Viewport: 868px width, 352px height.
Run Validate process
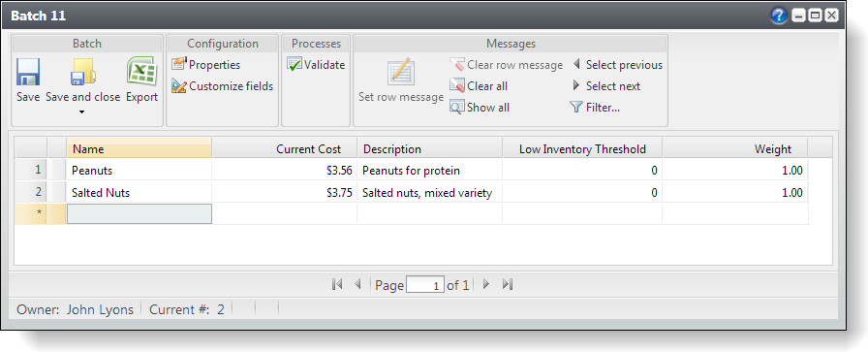(x=316, y=65)
